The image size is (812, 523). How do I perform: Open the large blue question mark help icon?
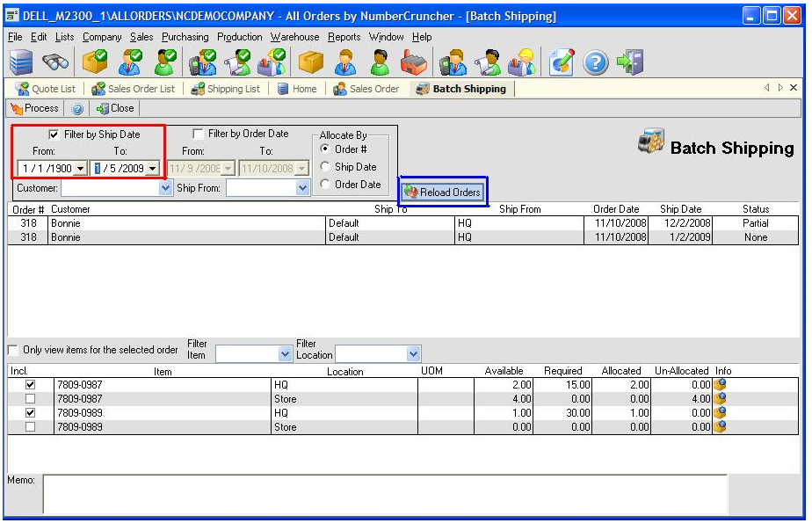[596, 62]
